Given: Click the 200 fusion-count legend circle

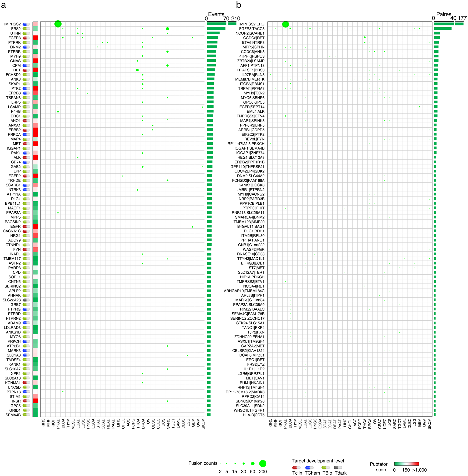Looking at the screenshot, I should tap(263, 463).
